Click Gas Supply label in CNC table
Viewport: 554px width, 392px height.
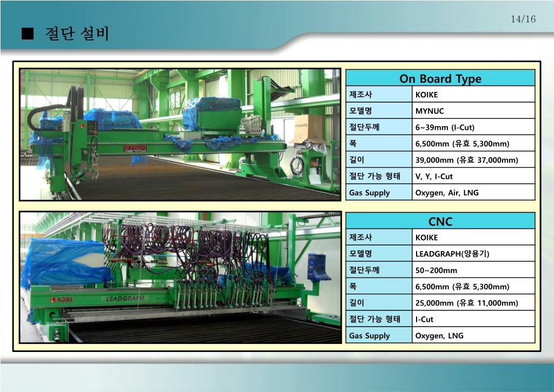369,335
